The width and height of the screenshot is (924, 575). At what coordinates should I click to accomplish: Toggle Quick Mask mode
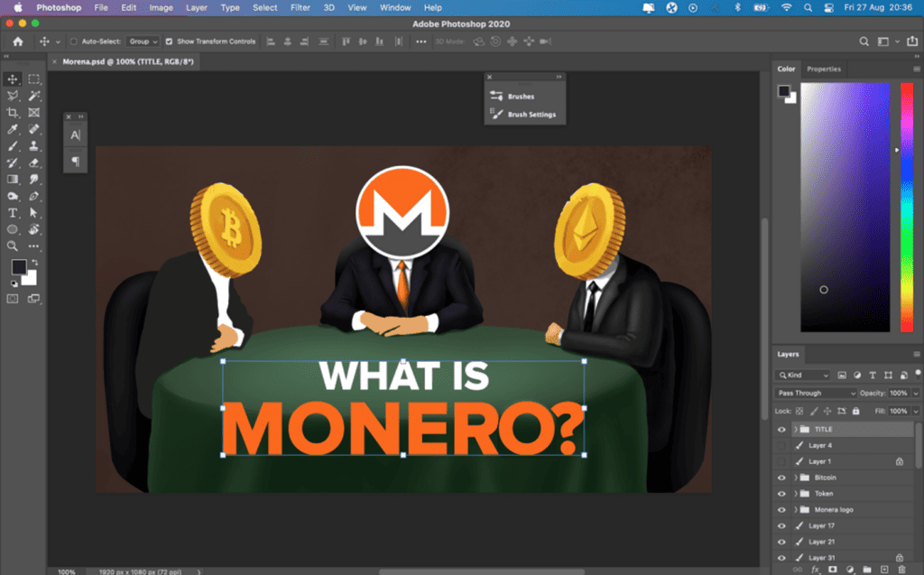click(x=13, y=299)
